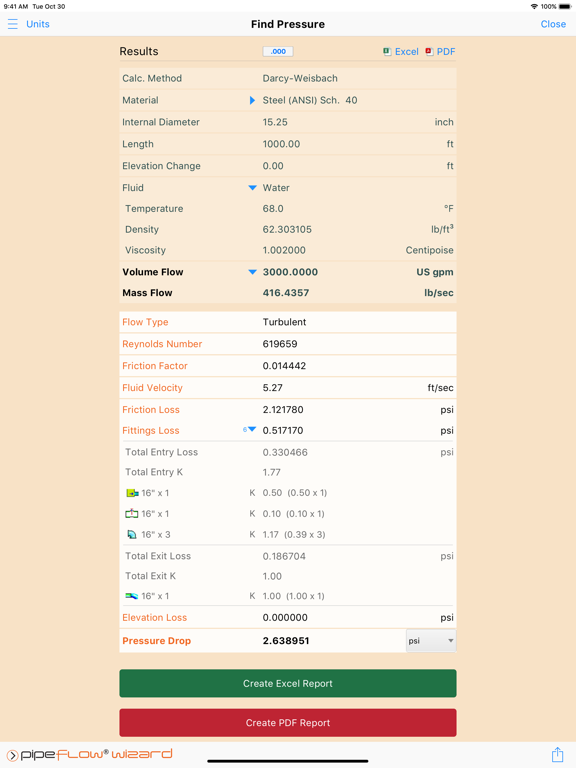Click the Friction Loss value 2.121780
The image size is (576, 768).
pyautogui.click(x=283, y=409)
